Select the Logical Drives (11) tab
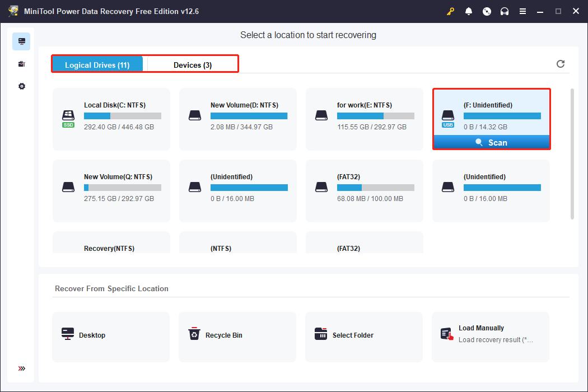Image resolution: width=588 pixels, height=392 pixels. pos(97,65)
